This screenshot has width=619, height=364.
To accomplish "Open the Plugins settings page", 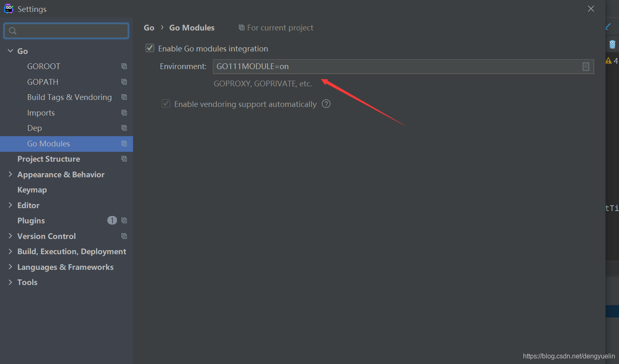I will (x=31, y=220).
